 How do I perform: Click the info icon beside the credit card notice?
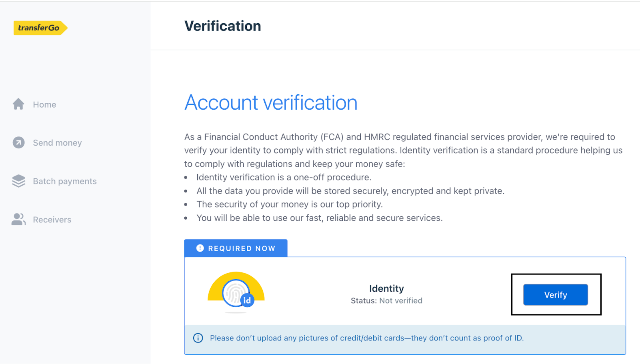click(x=198, y=338)
